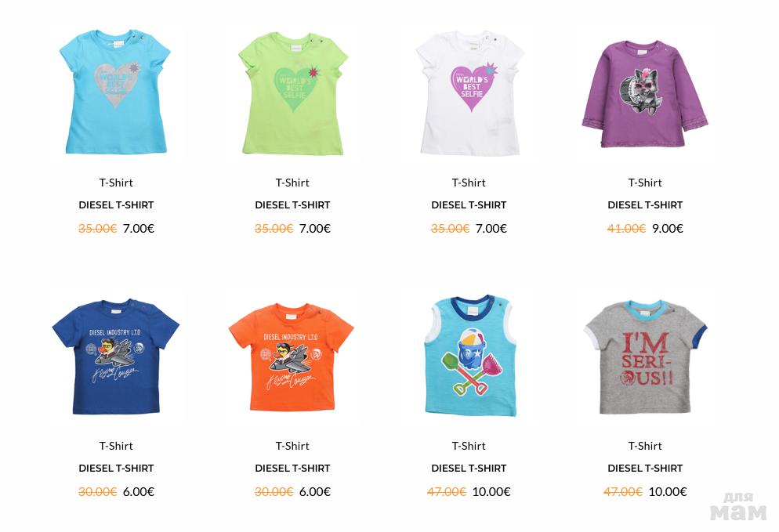Click DIESEL T-SHIRT title under green shirt
This screenshot has height=532, width=779.
coord(292,205)
